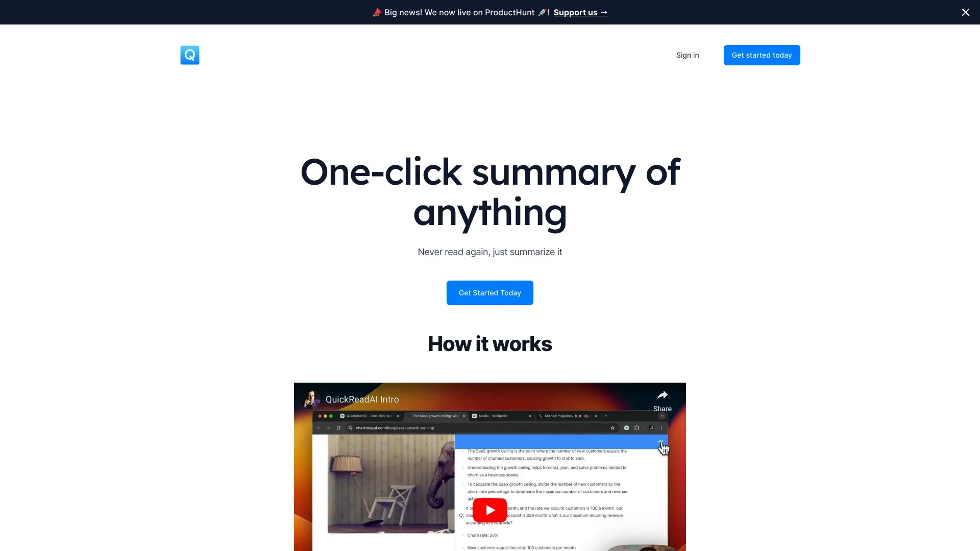Click the QuickReadAI logo icon
This screenshot has width=980, height=551.
pos(190,55)
